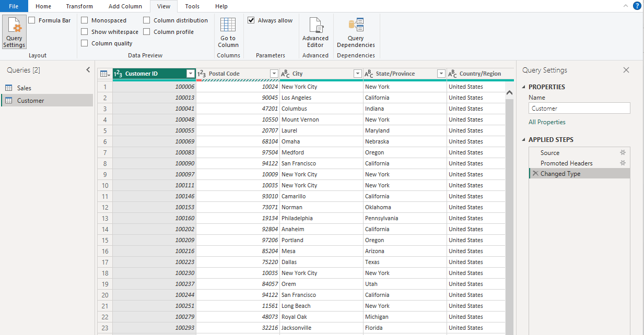
Task: Switch to the Add Column tab
Action: click(125, 6)
